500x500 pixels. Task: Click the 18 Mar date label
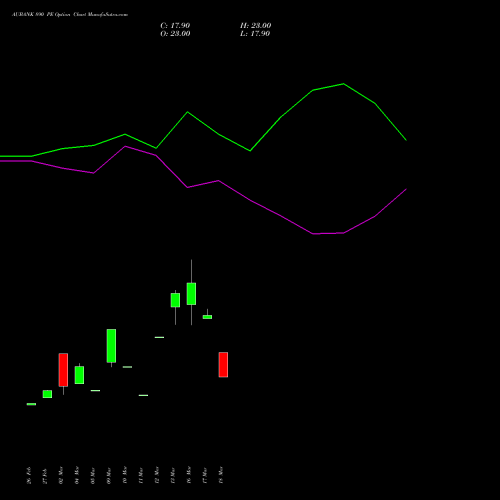pyautogui.click(x=221, y=475)
